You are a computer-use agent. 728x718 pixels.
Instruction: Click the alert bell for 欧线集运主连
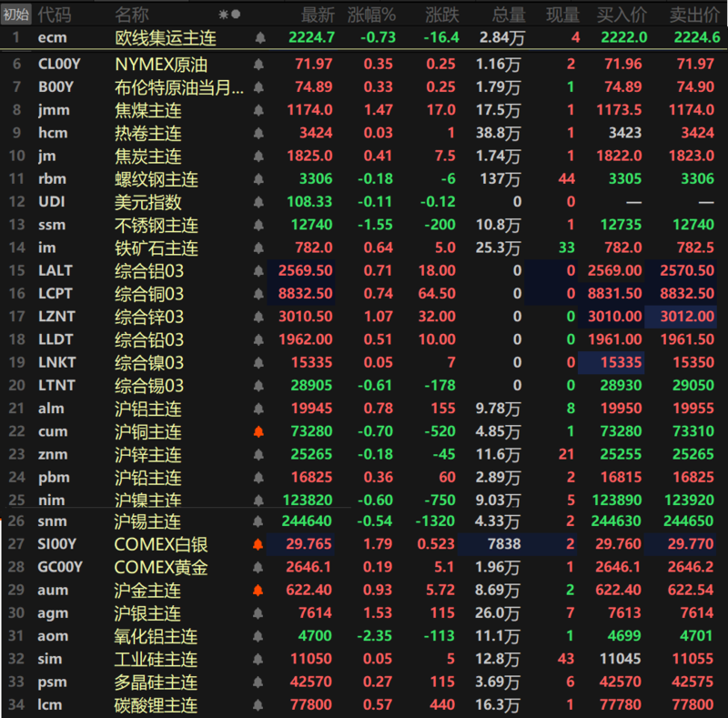(260, 37)
